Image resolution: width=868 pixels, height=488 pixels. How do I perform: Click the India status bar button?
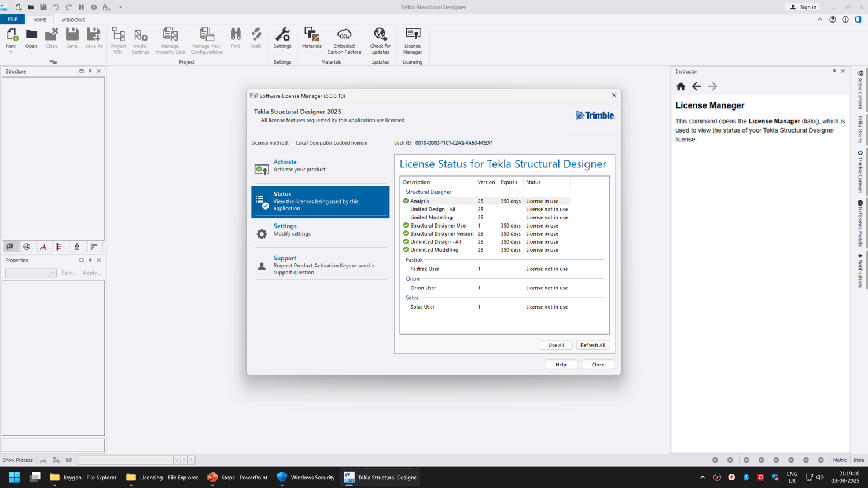[x=859, y=460]
